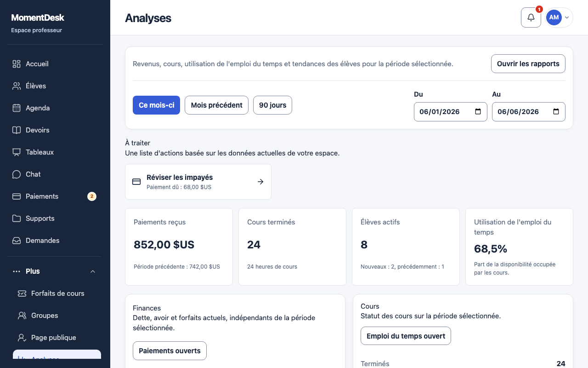Click Paiements ouverts button

(x=170, y=351)
